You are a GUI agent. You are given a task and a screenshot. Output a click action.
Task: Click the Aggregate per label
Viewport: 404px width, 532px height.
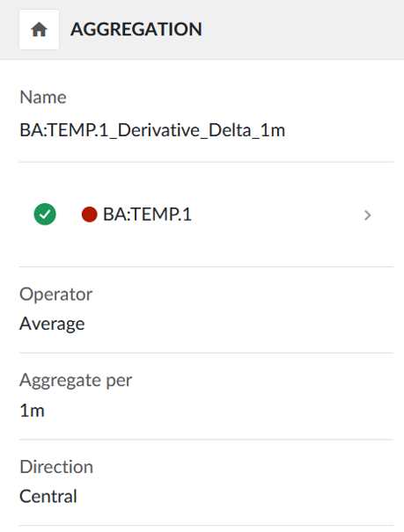[76, 381]
